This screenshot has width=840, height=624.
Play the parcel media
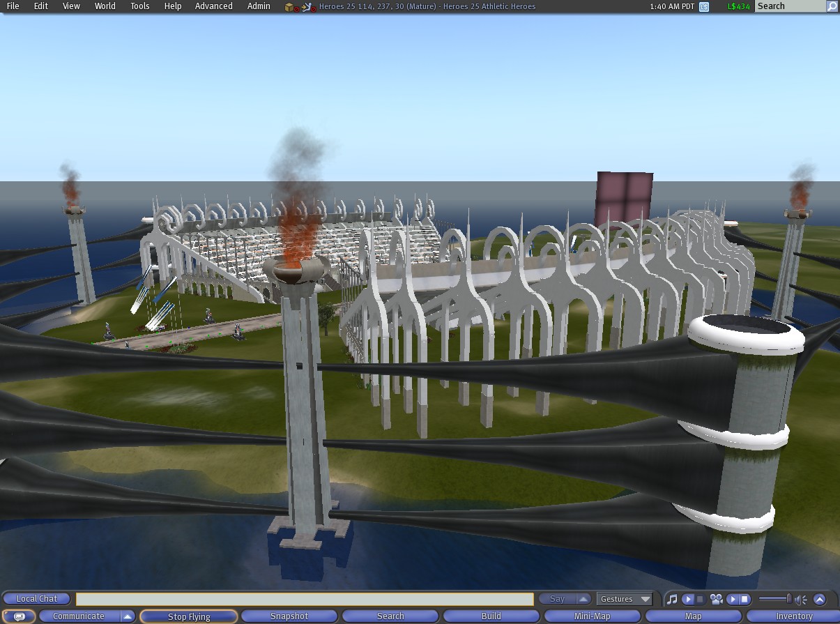tap(733, 599)
